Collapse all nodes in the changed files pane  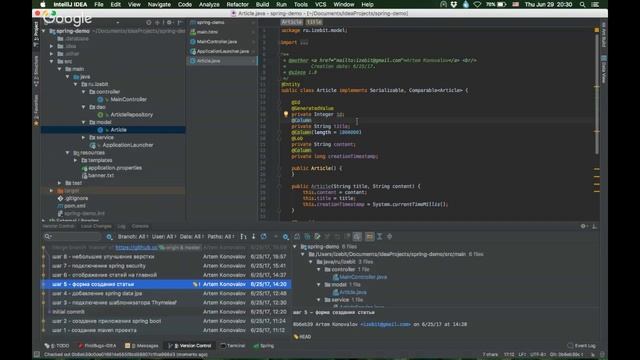[x=389, y=236]
